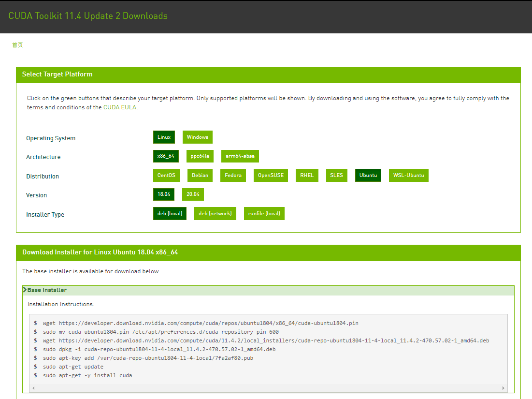
Task: Pick OpenSUSE distribution
Action: (x=271, y=175)
